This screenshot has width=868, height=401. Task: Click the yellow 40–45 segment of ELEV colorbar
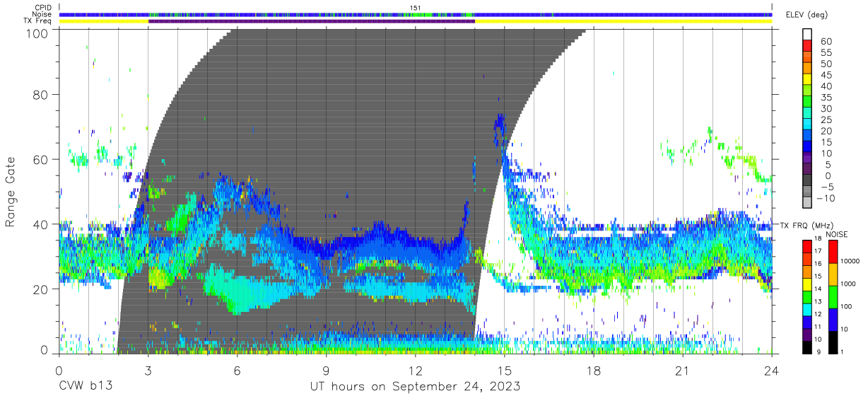coord(807,80)
